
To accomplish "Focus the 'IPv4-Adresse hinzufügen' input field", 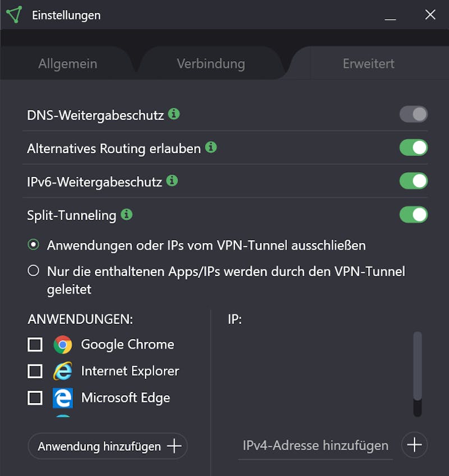I will coord(315,446).
